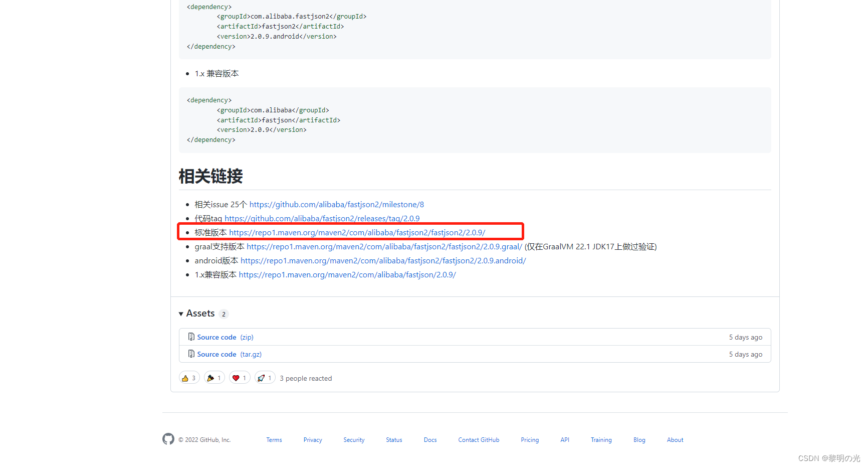The width and height of the screenshot is (868, 467).
Task: Open Contact GitHub from the footer
Action: pos(479,439)
